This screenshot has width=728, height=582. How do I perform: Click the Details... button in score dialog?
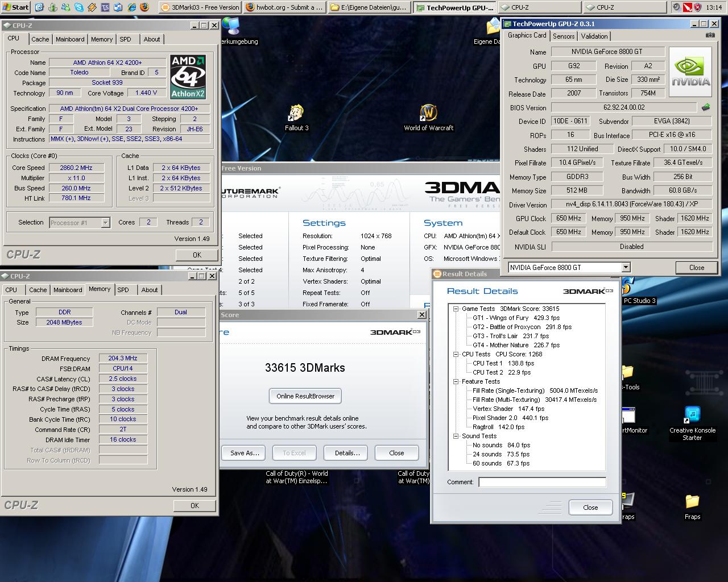tap(347, 453)
